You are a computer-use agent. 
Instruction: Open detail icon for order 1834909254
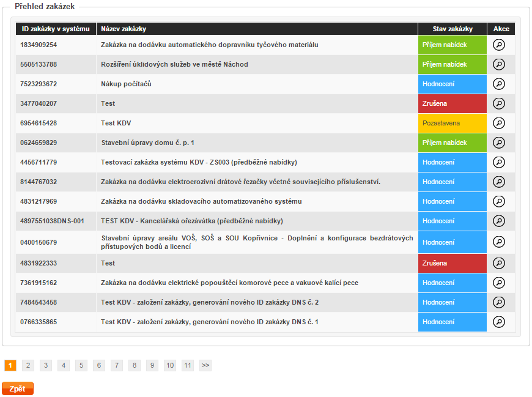click(499, 45)
